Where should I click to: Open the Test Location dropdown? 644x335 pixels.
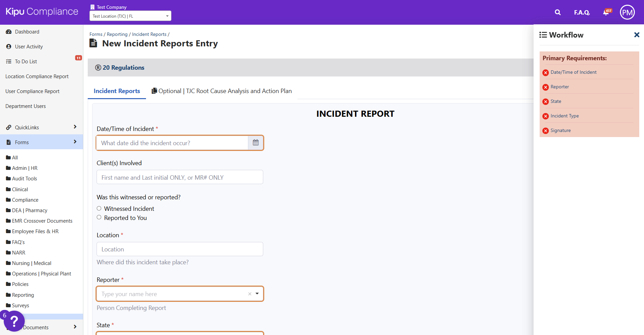tap(130, 16)
